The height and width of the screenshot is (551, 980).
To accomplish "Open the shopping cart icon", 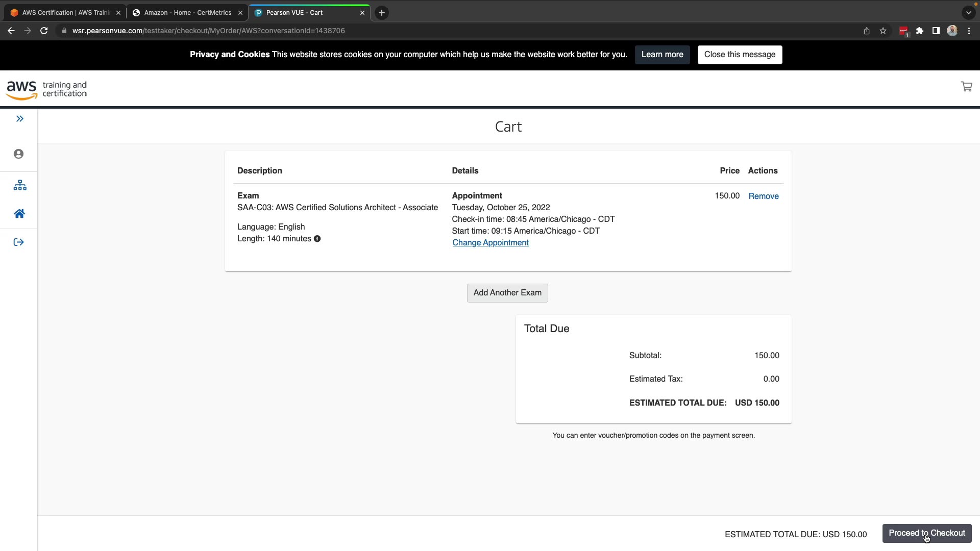I will pos(966,87).
